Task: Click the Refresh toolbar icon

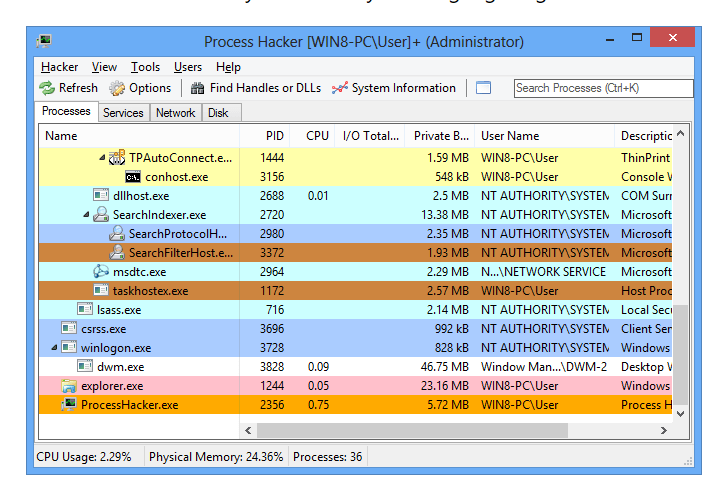Action: (x=47, y=88)
